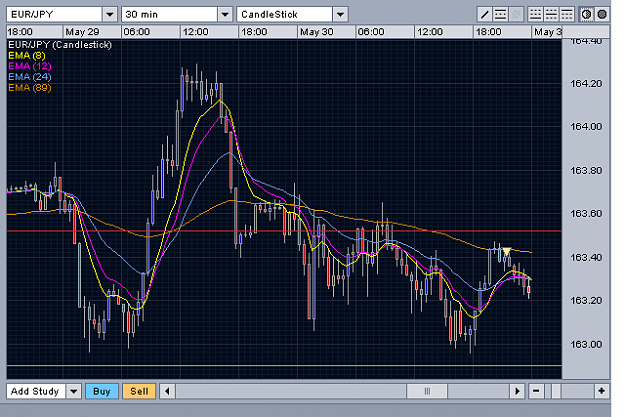Click the 163.80 price axis label
This screenshot has height=417, width=625.
point(586,171)
